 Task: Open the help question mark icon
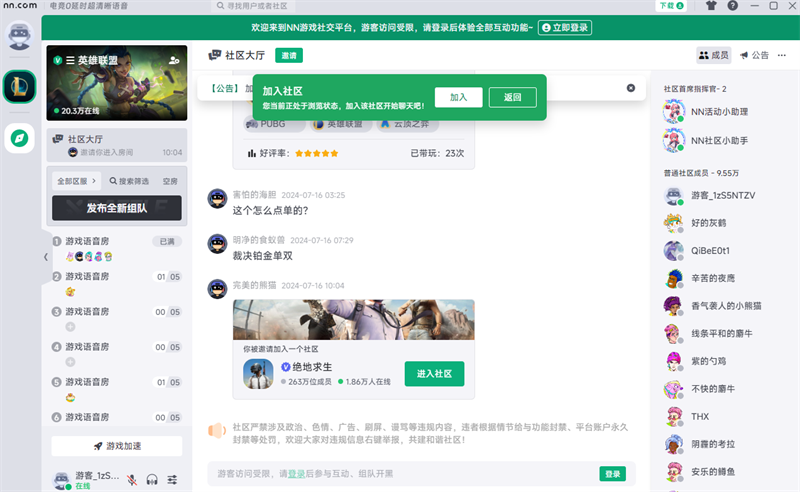pyautogui.click(x=733, y=6)
